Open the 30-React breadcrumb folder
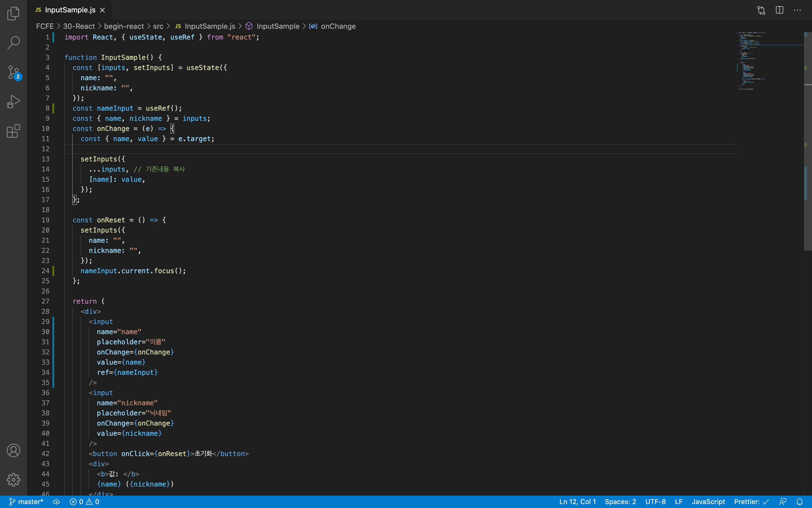This screenshot has width=812, height=508. coord(79,26)
